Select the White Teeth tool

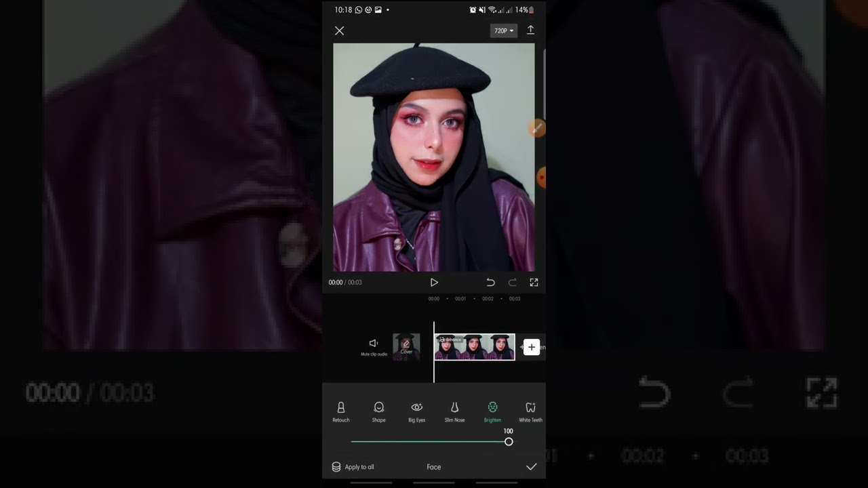[x=530, y=411]
